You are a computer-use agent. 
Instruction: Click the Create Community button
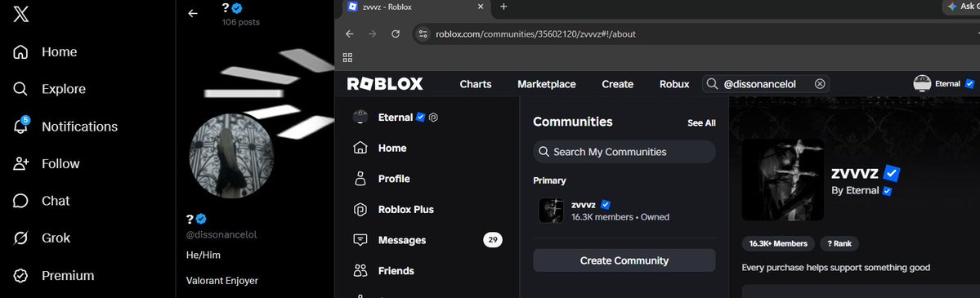pyautogui.click(x=624, y=260)
